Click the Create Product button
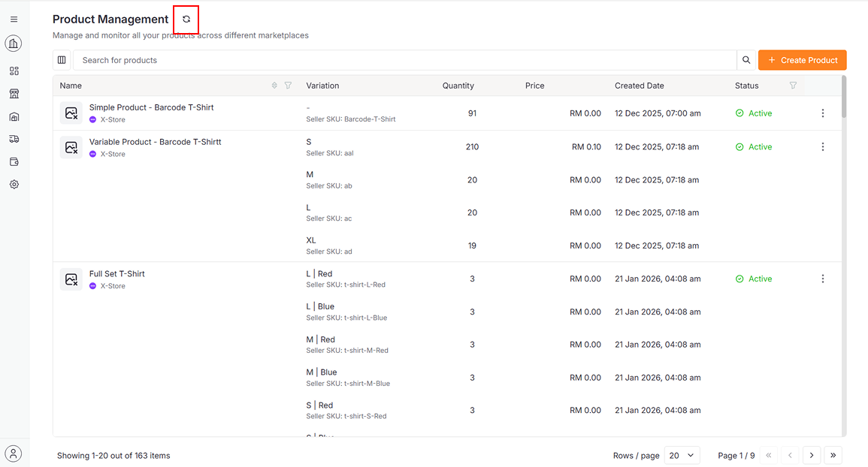This screenshot has width=868, height=467. click(x=802, y=60)
